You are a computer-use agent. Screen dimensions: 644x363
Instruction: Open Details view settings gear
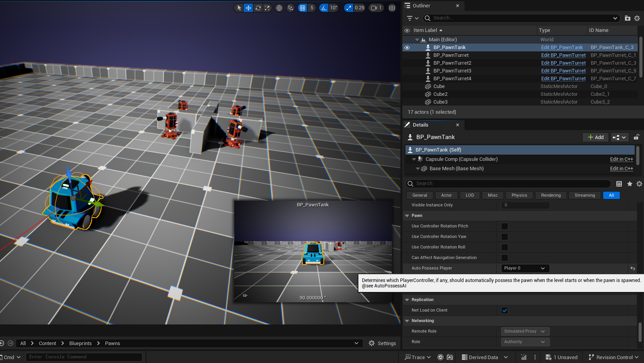[639, 184]
